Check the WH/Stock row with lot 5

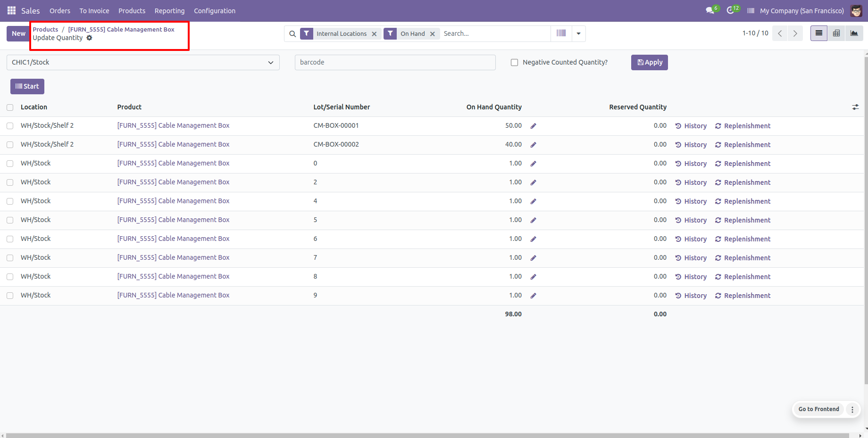10,220
